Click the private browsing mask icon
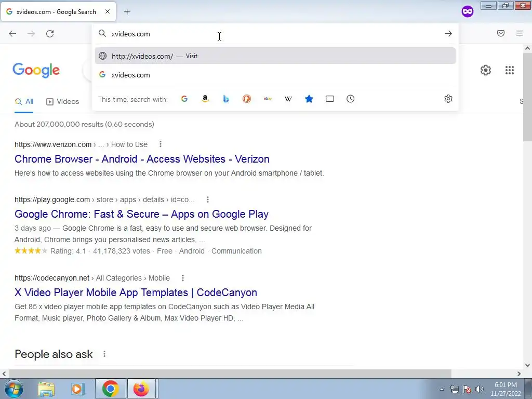532x399 pixels. (x=468, y=11)
